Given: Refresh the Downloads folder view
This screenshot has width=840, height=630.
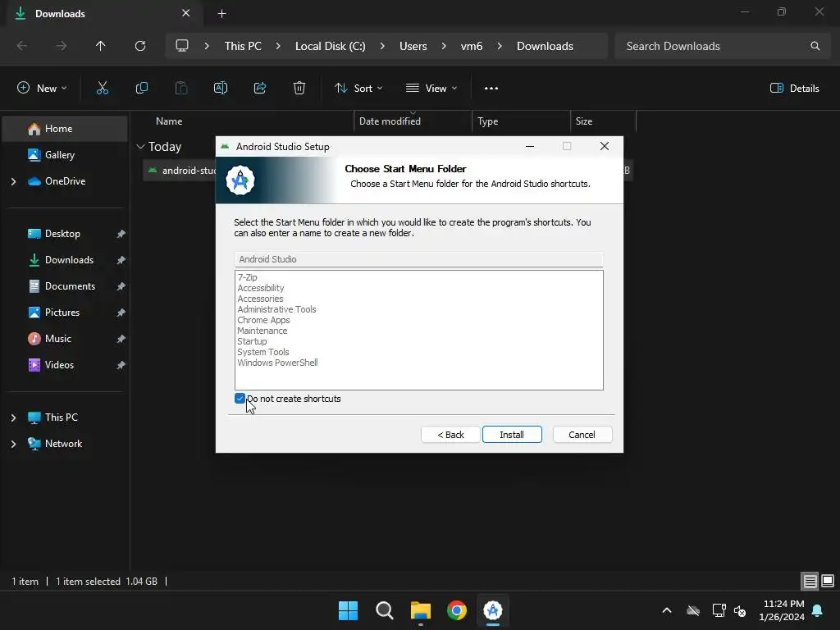Looking at the screenshot, I should [x=140, y=46].
